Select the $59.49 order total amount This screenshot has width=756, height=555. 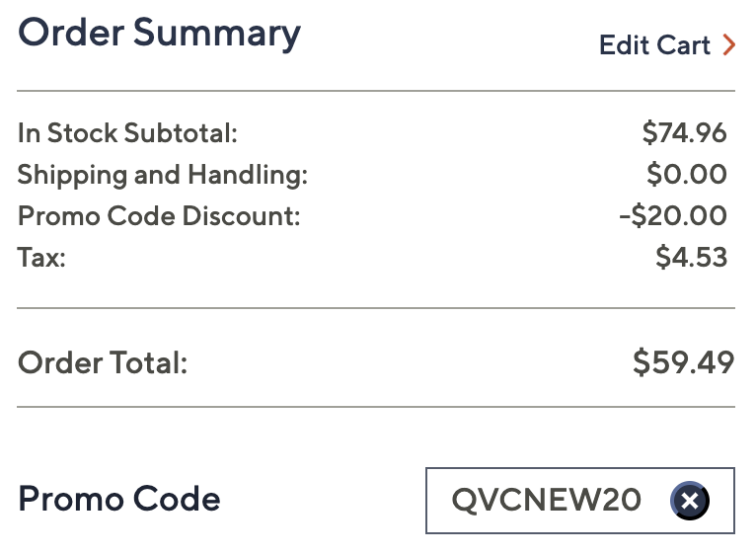pyautogui.click(x=683, y=362)
